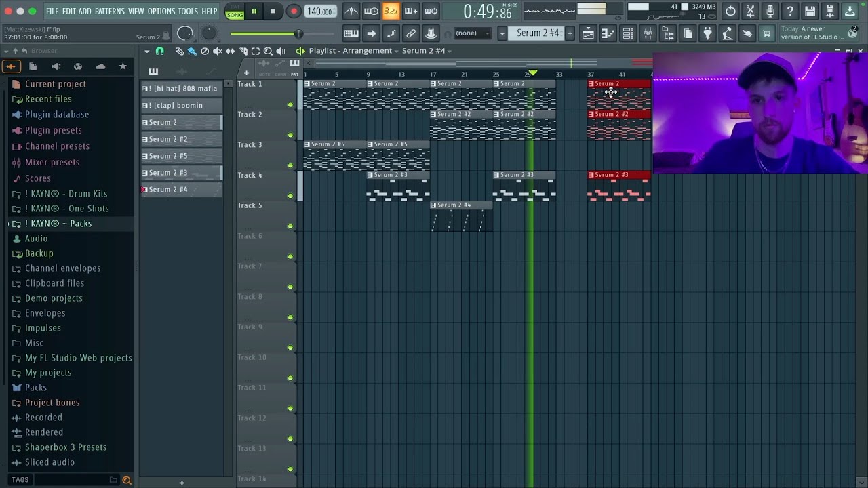Select the Draw pencil tool in Playlist

pyautogui.click(x=179, y=51)
